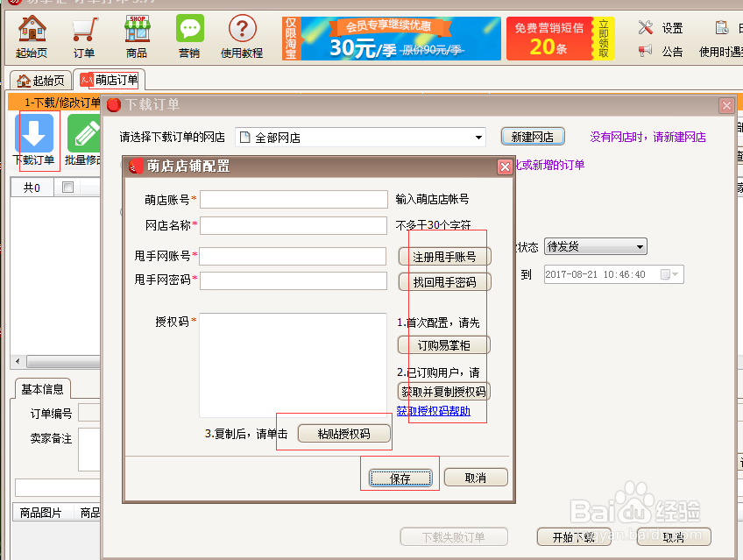The height and width of the screenshot is (560, 743).
Task: Open the 商品 shop icon
Action: (x=137, y=37)
